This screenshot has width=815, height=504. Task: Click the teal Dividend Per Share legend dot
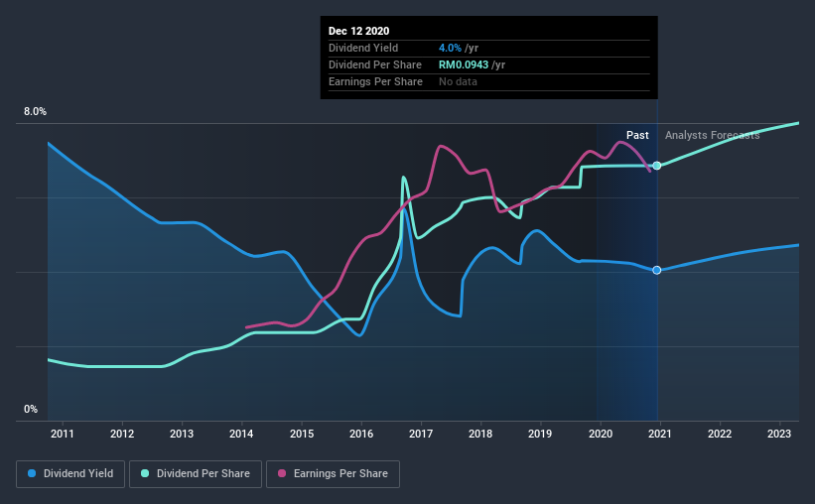click(x=145, y=473)
